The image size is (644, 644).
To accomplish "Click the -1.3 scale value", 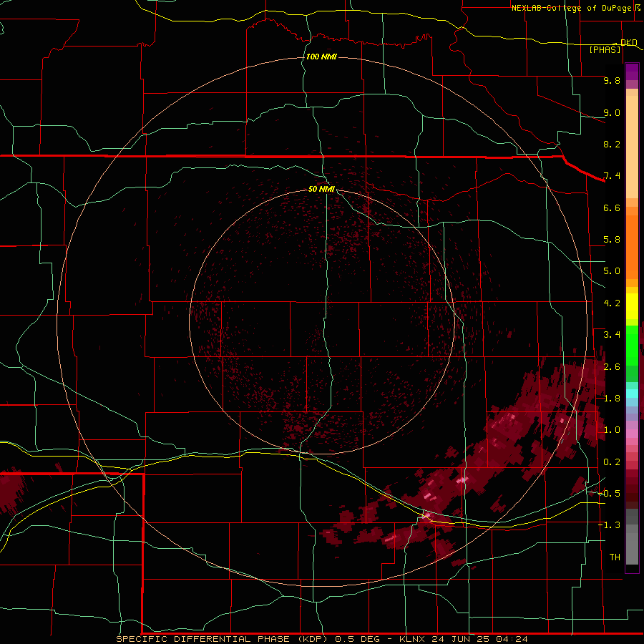I will (x=609, y=525).
